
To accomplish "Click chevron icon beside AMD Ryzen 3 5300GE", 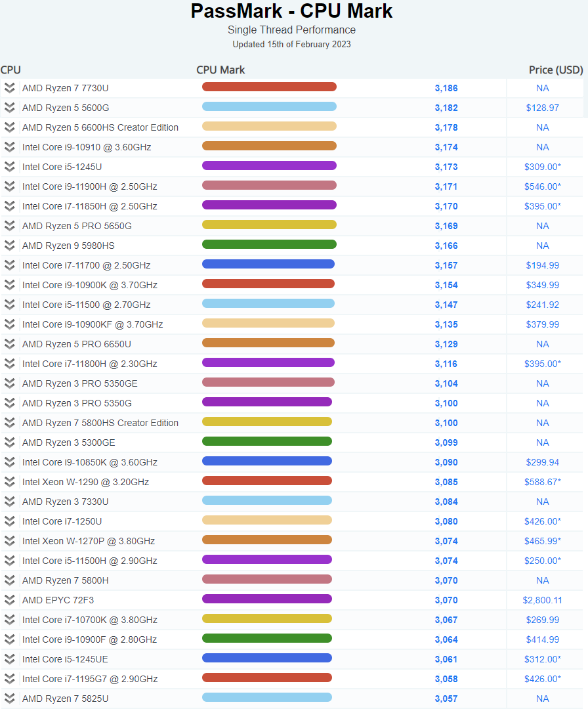I will 9,442.
